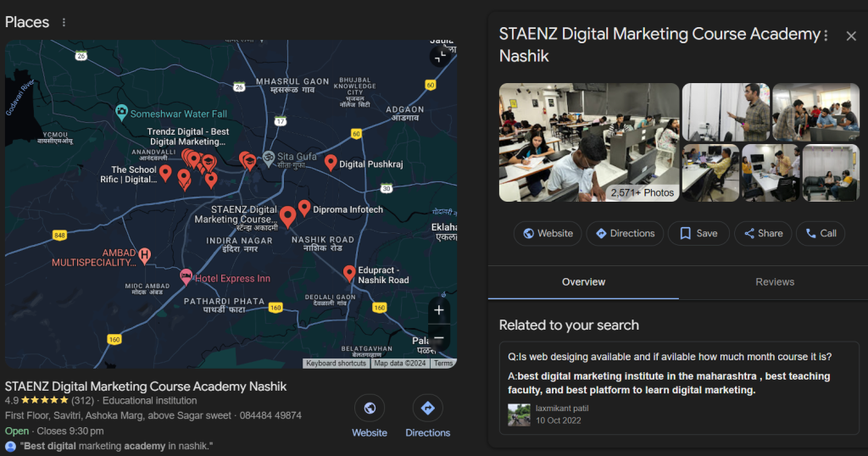Click the 'Closes 9:30 pm' hours text
The width and height of the screenshot is (868, 456).
pos(70,431)
